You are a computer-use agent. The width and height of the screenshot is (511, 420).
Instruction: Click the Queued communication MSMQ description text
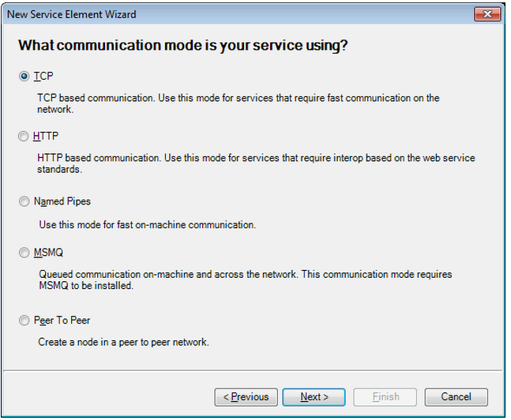(245, 280)
